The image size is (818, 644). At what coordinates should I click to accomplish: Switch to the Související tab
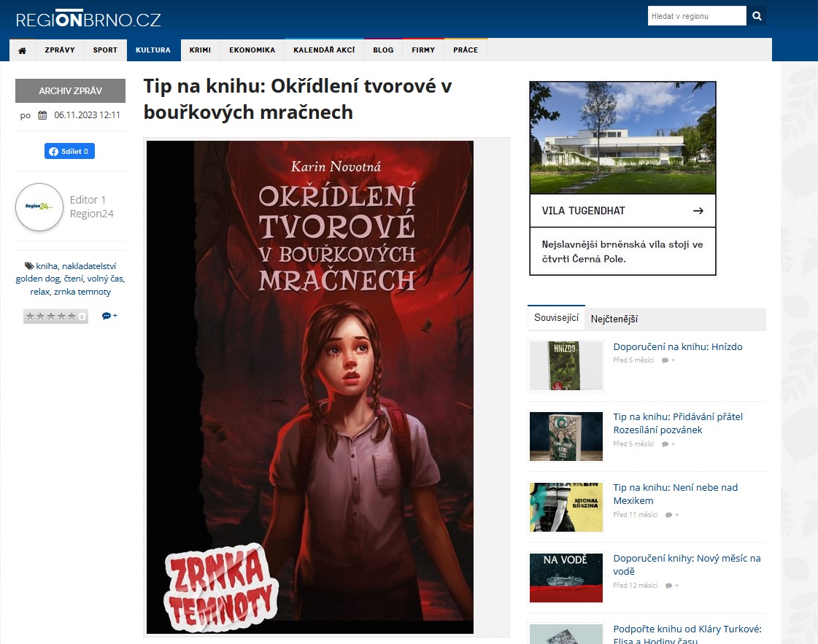point(556,318)
